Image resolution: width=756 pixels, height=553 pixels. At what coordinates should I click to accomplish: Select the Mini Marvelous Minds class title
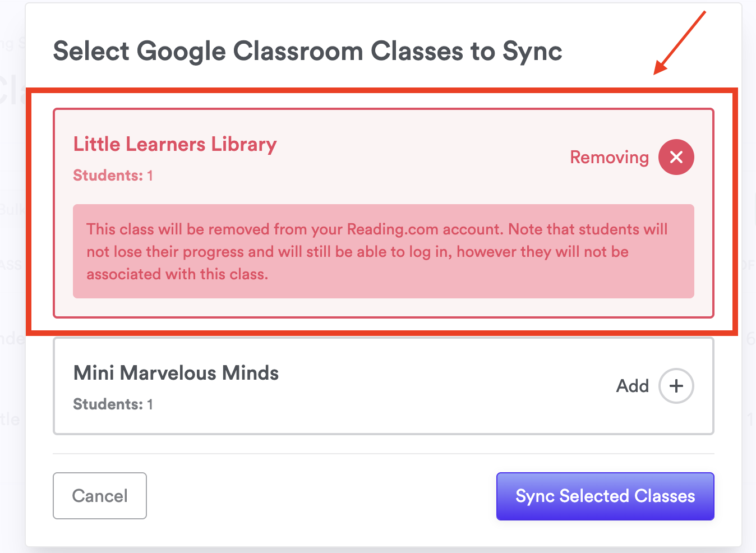(x=176, y=373)
